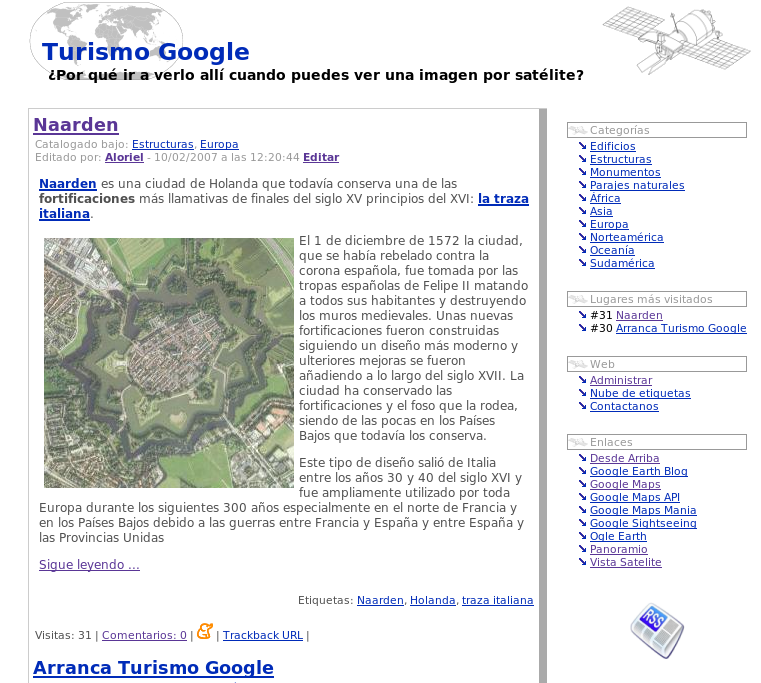
Task: Click the Enlaces section header
Action: click(657, 442)
